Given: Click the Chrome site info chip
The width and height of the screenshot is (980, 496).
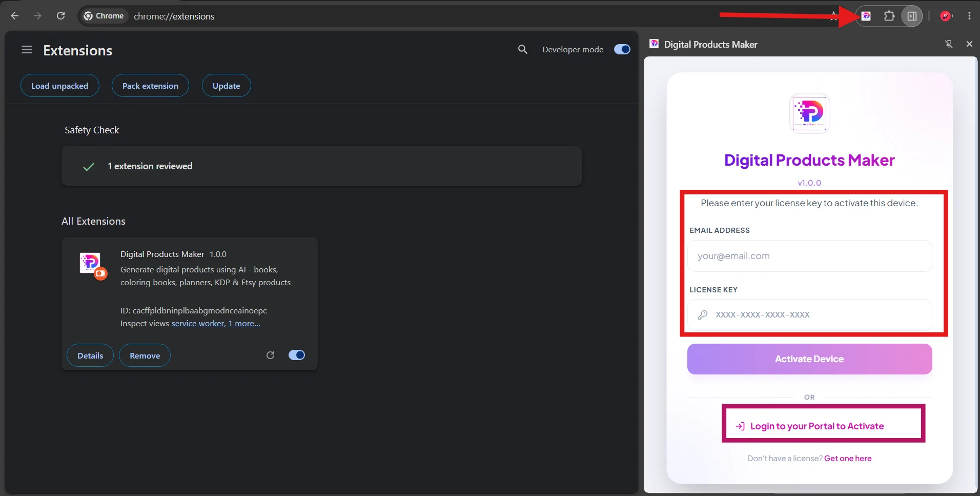Looking at the screenshot, I should (x=104, y=16).
